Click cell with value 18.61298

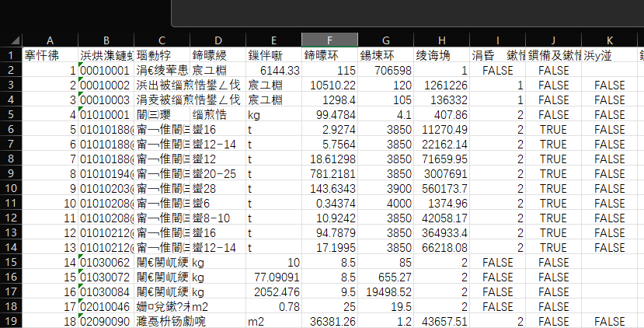[329, 159]
